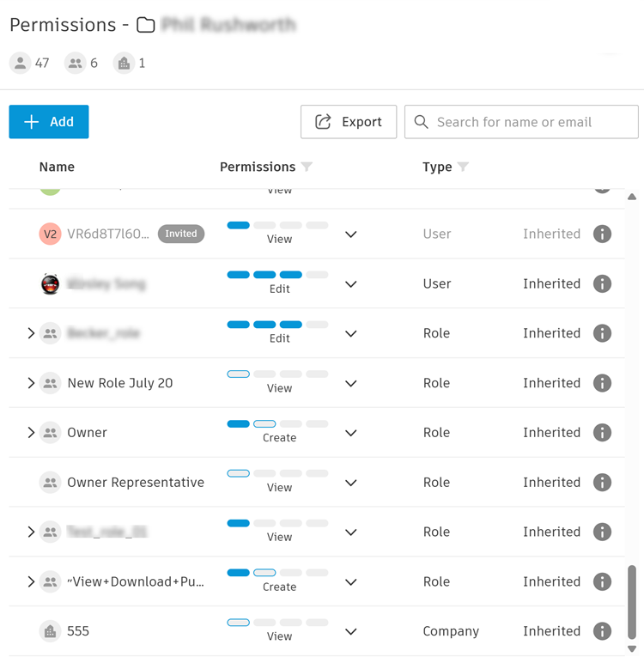Open permission dropdown for Owner Representative
The height and width of the screenshot is (657, 644).
click(x=350, y=483)
